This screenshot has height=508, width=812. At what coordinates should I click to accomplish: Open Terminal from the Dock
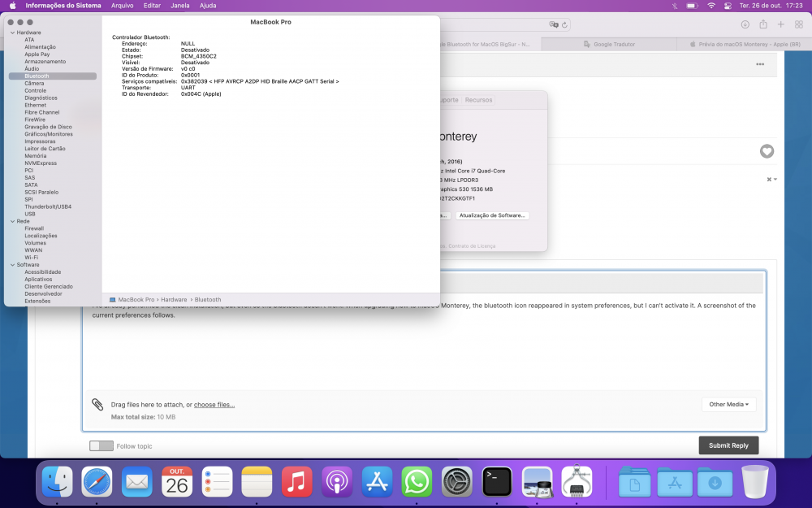tap(497, 481)
